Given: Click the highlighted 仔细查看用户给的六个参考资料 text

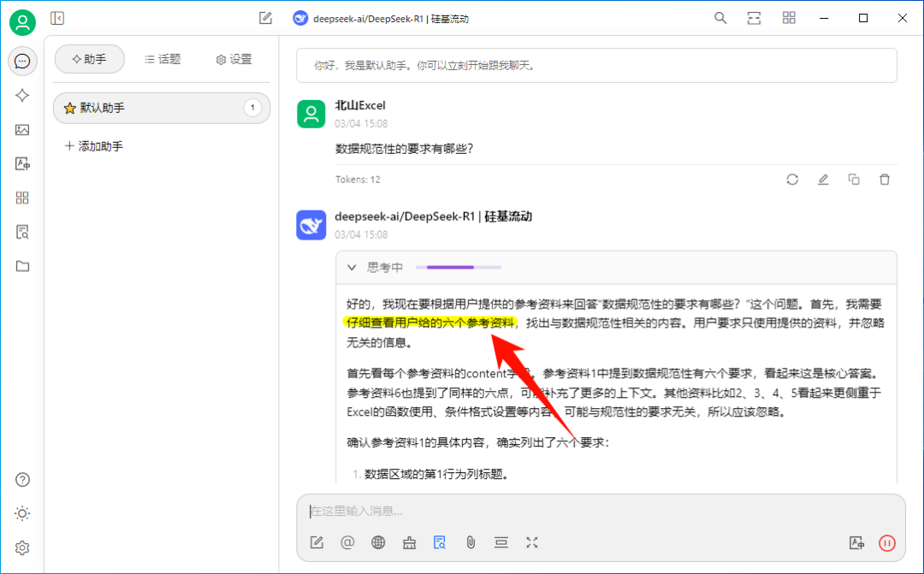Looking at the screenshot, I should pos(429,323).
